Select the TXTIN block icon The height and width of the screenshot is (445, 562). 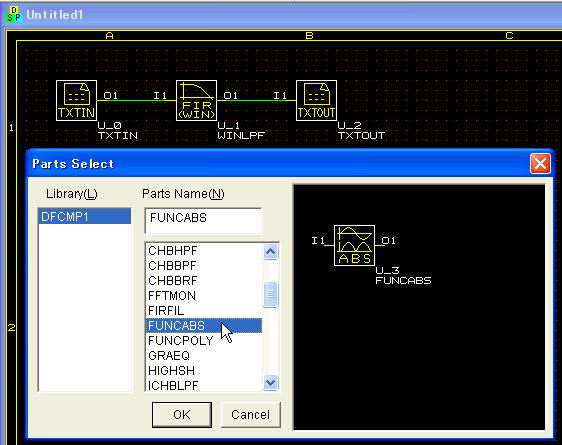(76, 100)
